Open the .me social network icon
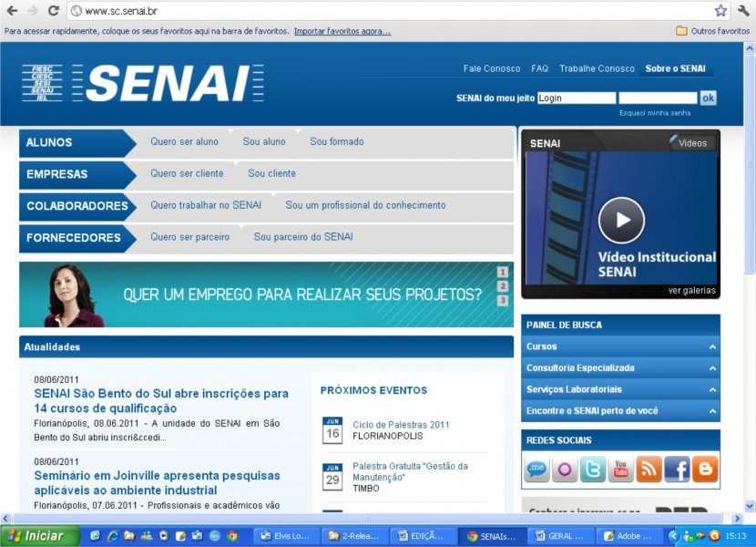The image size is (756, 547). 536,469
